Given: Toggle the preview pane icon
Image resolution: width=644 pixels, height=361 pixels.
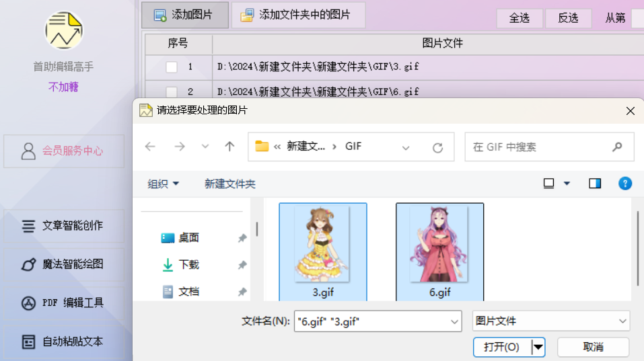Looking at the screenshot, I should click(x=595, y=184).
